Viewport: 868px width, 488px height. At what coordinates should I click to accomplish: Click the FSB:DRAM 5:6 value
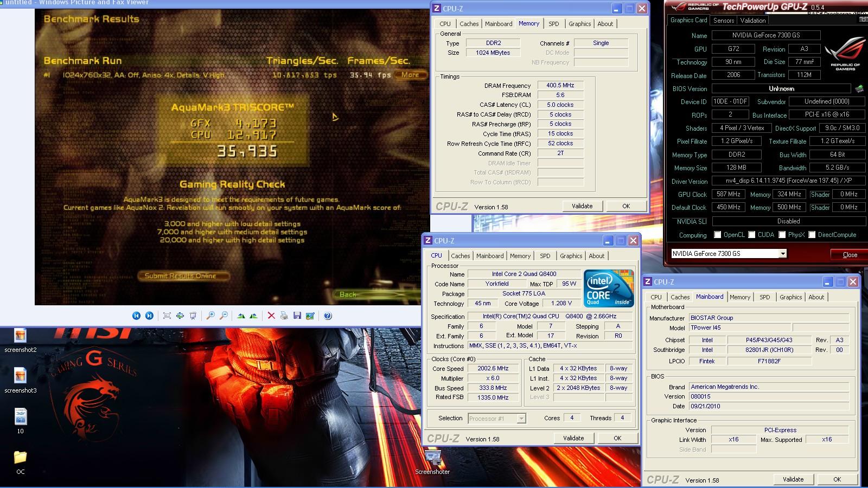[x=560, y=95]
